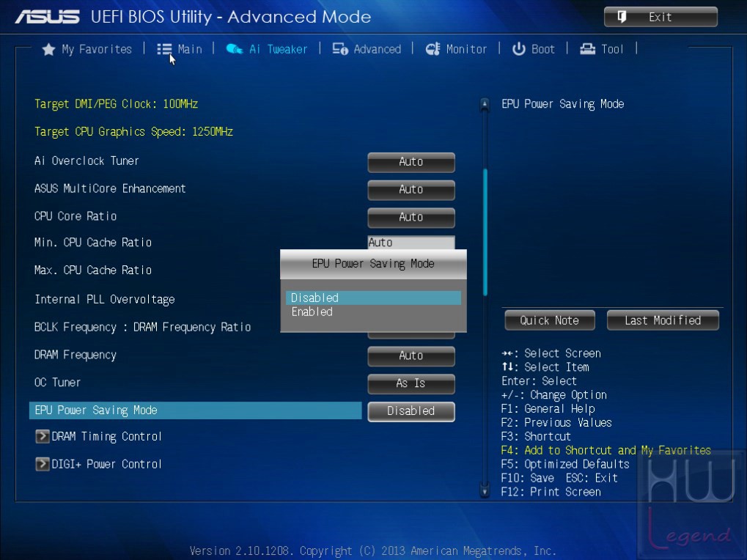Expand DIGI+ Power Control submenu
This screenshot has height=560, width=747.
99,464
